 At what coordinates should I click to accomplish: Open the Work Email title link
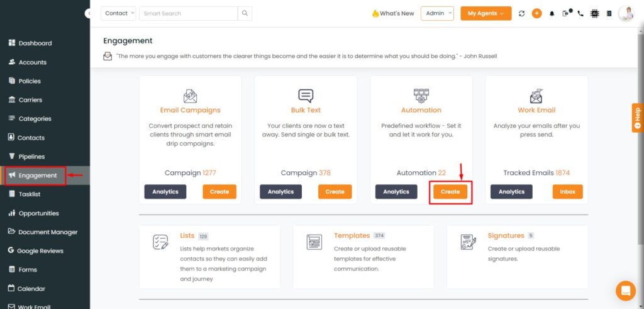536,110
